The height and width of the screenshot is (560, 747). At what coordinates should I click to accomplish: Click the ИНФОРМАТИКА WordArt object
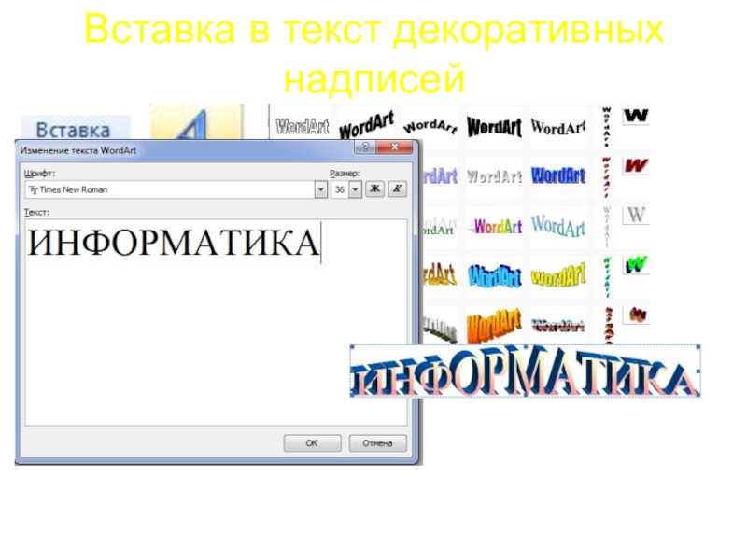(525, 371)
